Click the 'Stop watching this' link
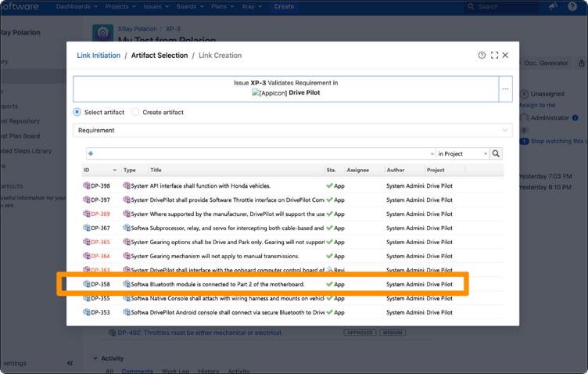This screenshot has width=588, height=374. click(x=558, y=141)
